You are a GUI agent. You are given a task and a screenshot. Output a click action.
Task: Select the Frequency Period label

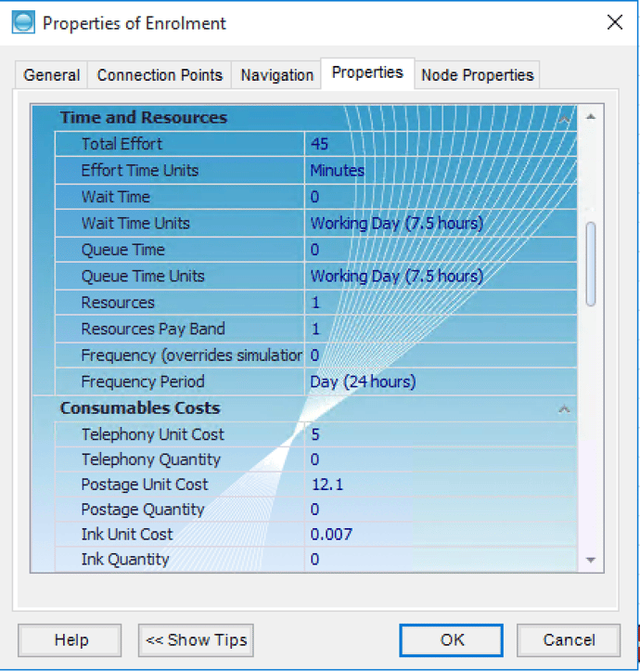pyautogui.click(x=143, y=381)
